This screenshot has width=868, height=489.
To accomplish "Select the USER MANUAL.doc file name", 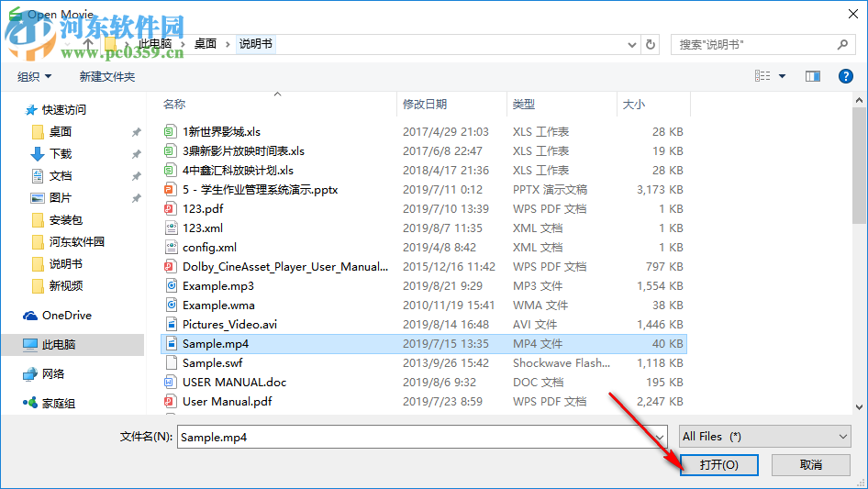I will click(x=235, y=383).
